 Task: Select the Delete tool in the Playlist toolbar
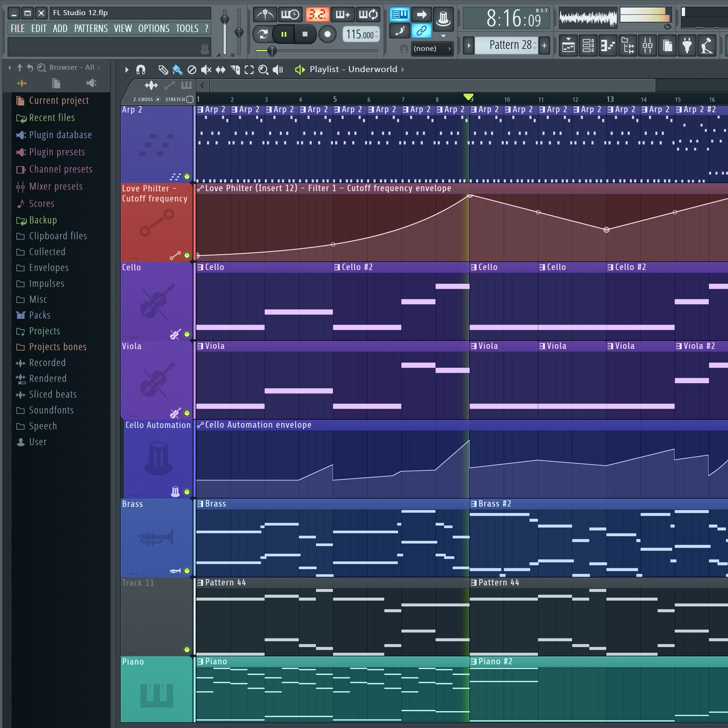(x=192, y=70)
